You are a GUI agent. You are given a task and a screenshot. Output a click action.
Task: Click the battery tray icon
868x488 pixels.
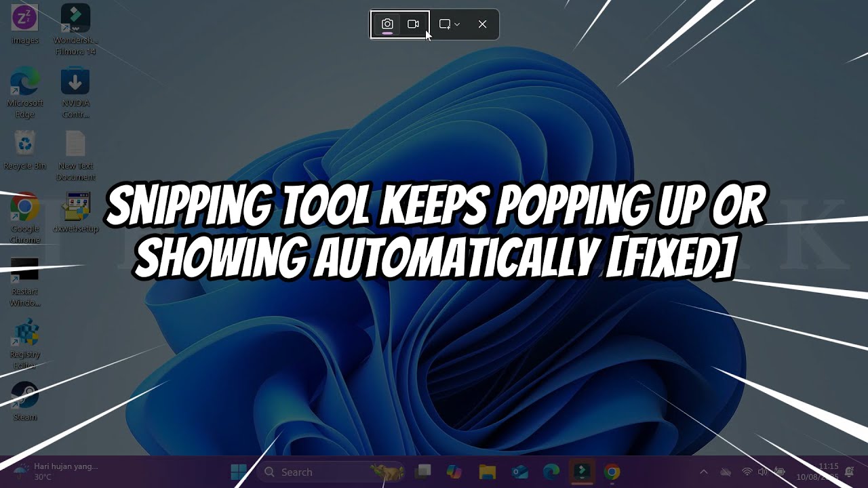coord(780,472)
